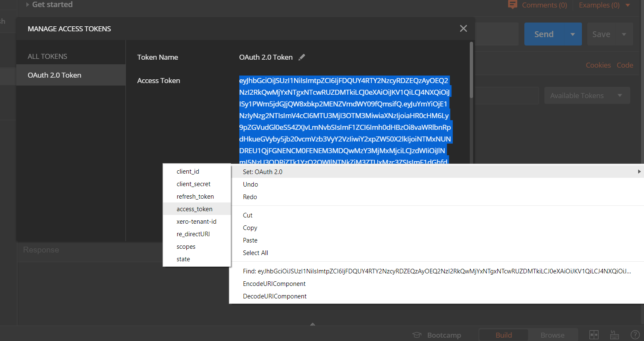Select Copy from the context menu

click(250, 227)
